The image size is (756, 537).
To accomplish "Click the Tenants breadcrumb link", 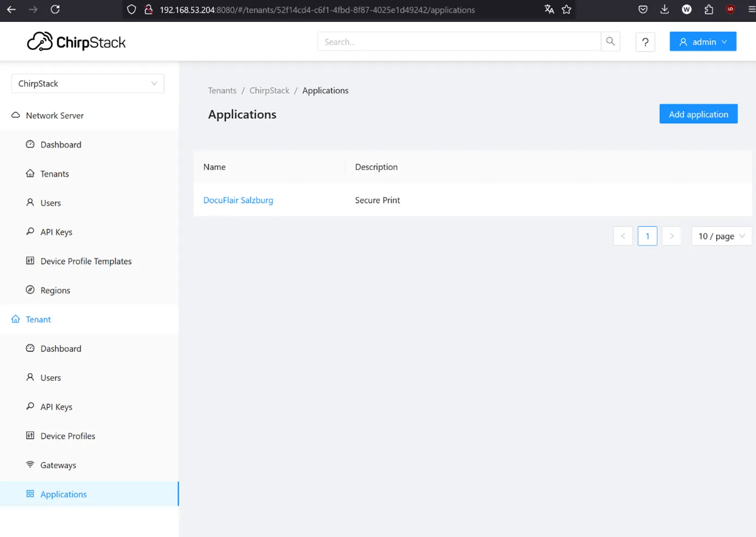I will (222, 91).
